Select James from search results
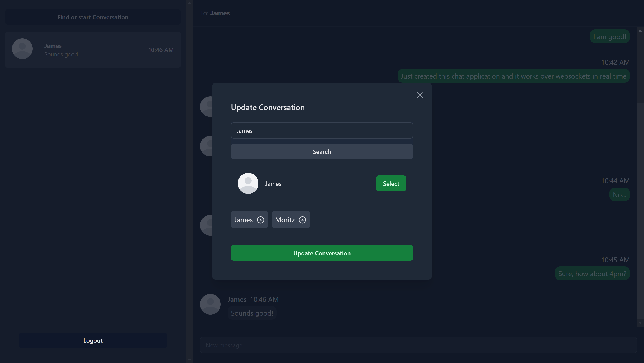The height and width of the screenshot is (363, 644). tap(391, 183)
